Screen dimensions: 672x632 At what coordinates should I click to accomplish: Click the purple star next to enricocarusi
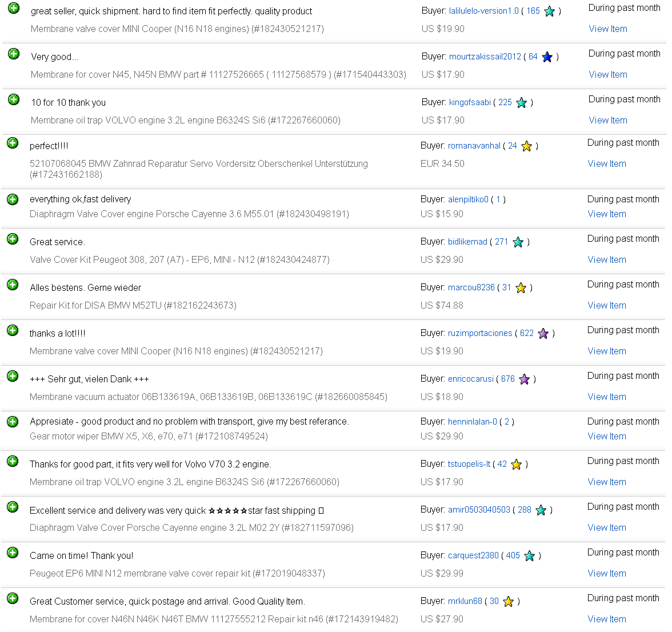tap(525, 379)
